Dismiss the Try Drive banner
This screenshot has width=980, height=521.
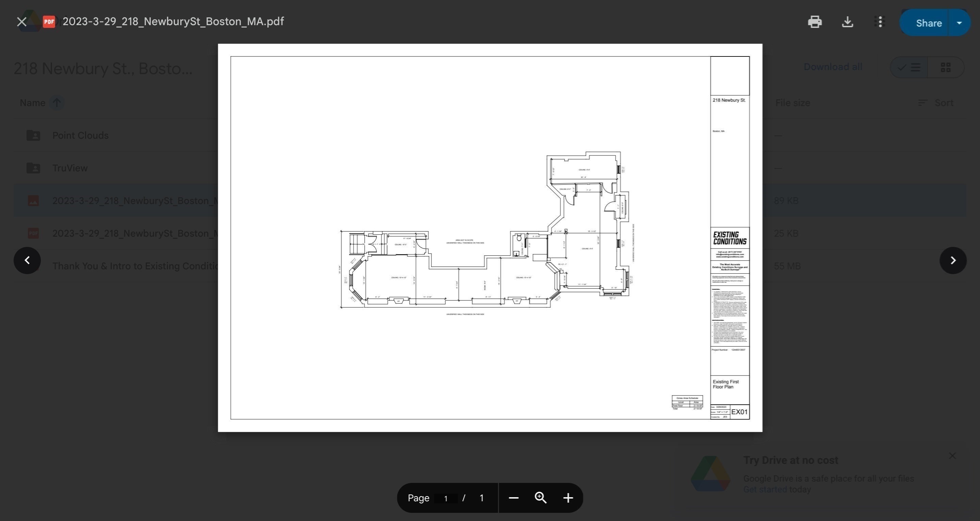(x=952, y=456)
